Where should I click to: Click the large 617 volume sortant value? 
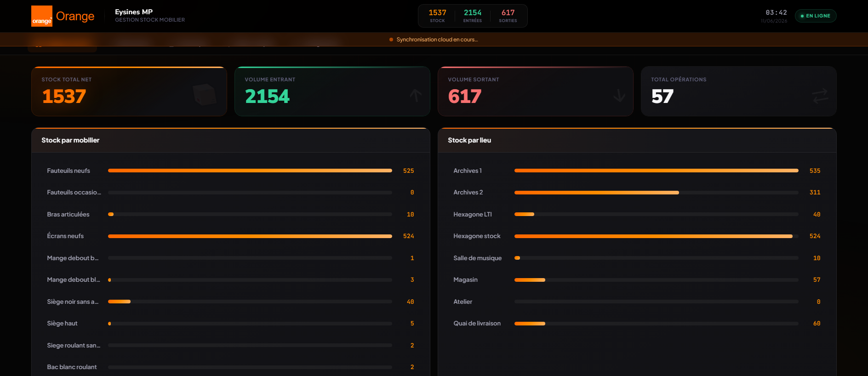[464, 97]
